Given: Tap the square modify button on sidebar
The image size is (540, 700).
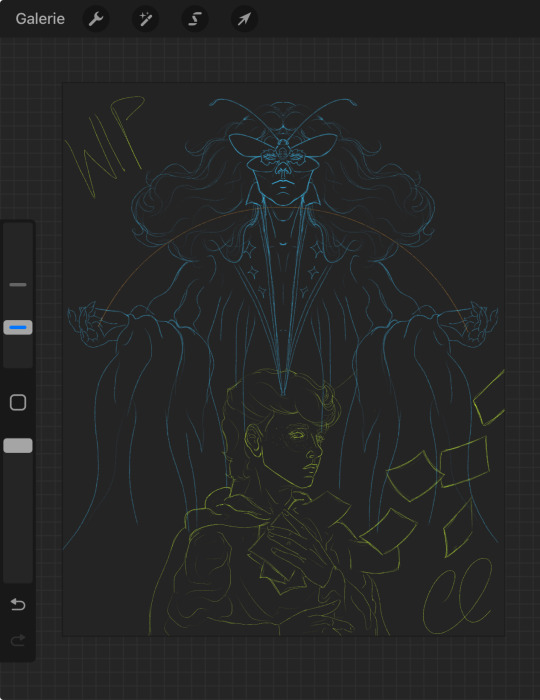Looking at the screenshot, I should (18, 402).
